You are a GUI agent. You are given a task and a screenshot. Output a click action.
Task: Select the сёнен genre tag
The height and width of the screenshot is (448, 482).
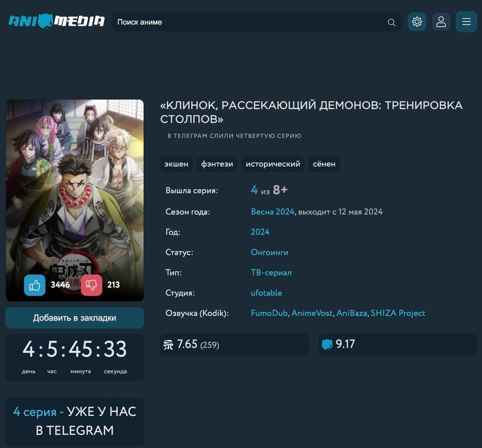tap(324, 164)
